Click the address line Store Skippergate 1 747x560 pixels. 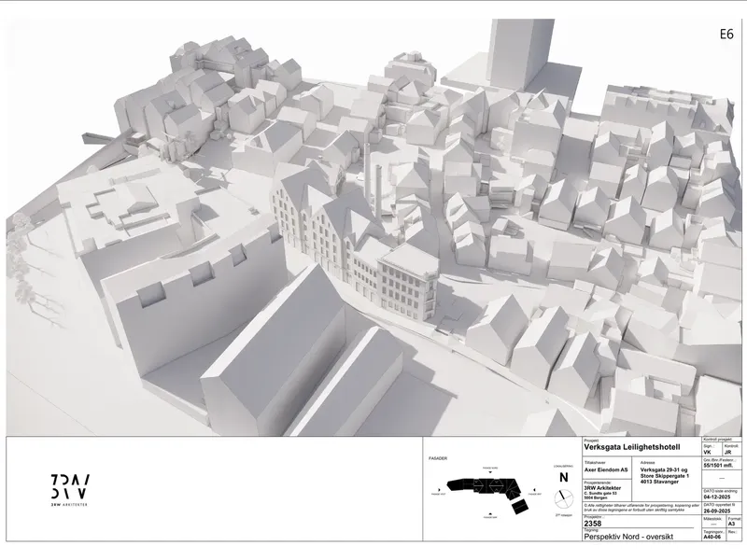coord(665,476)
